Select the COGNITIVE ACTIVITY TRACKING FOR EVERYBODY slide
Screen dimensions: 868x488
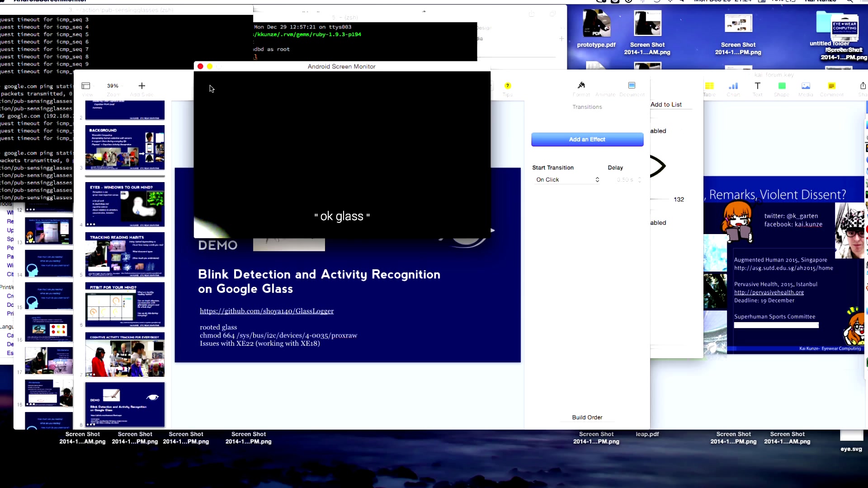pos(125,355)
